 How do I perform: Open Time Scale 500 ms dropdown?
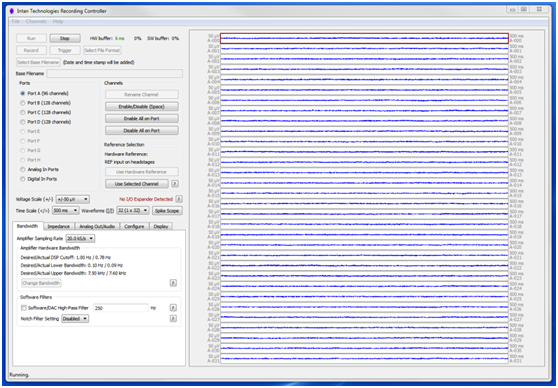click(x=65, y=211)
